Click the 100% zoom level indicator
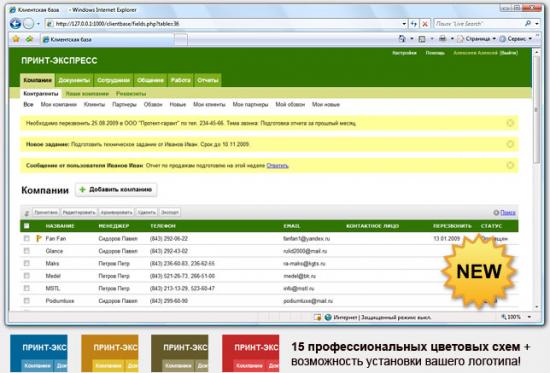This screenshot has width=550, height=373. point(511,317)
